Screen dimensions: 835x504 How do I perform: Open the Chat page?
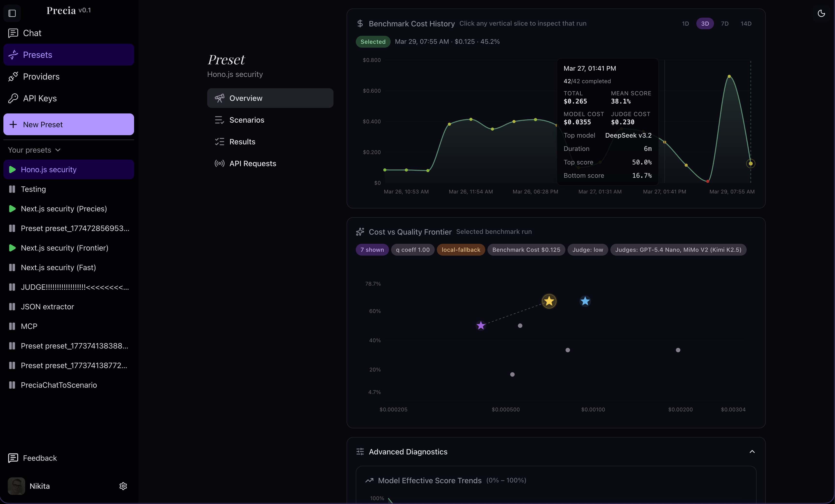coord(32,33)
